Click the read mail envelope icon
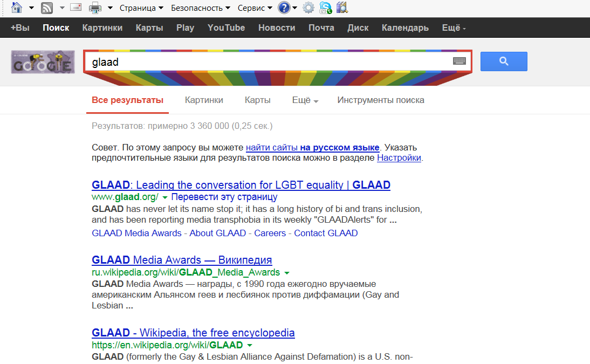This screenshot has width=590, height=364. [x=76, y=7]
